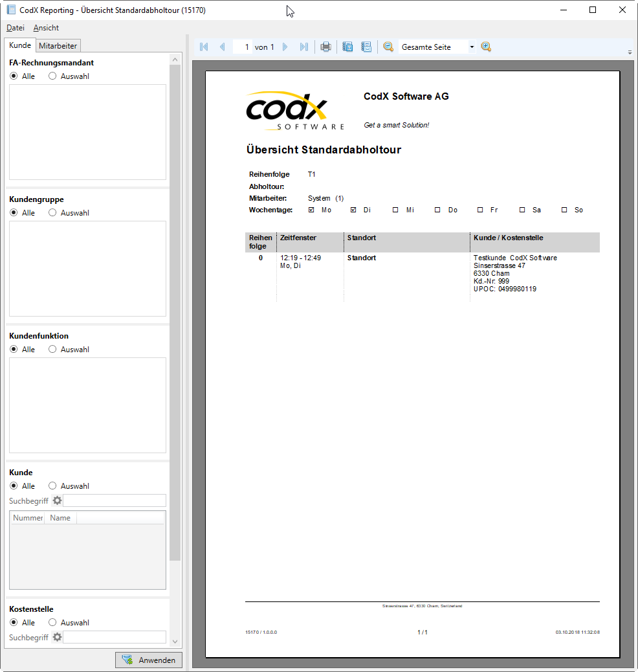Click the Nummer column header
Image resolution: width=638 pixels, height=672 pixels.
[28, 518]
